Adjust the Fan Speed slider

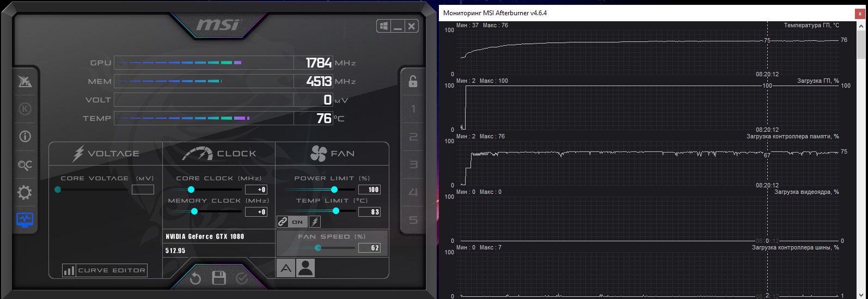[x=320, y=248]
